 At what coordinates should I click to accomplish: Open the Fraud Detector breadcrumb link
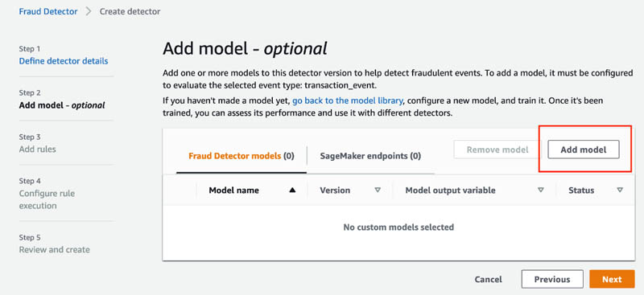pos(48,11)
